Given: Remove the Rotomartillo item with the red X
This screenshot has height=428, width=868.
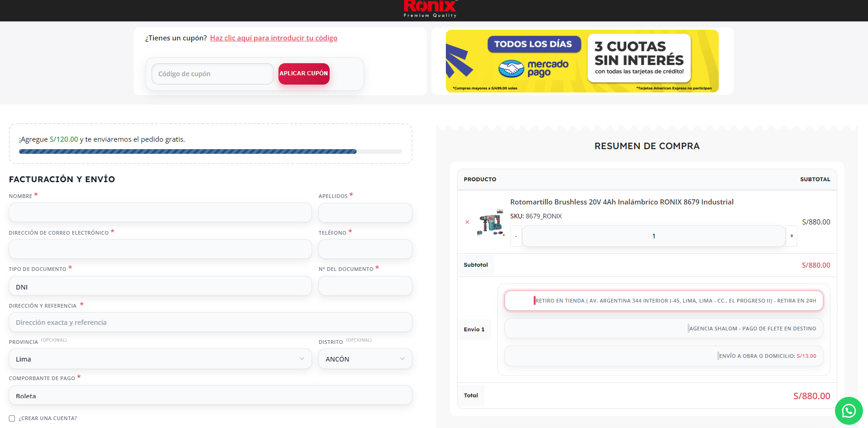Looking at the screenshot, I should tap(467, 222).
